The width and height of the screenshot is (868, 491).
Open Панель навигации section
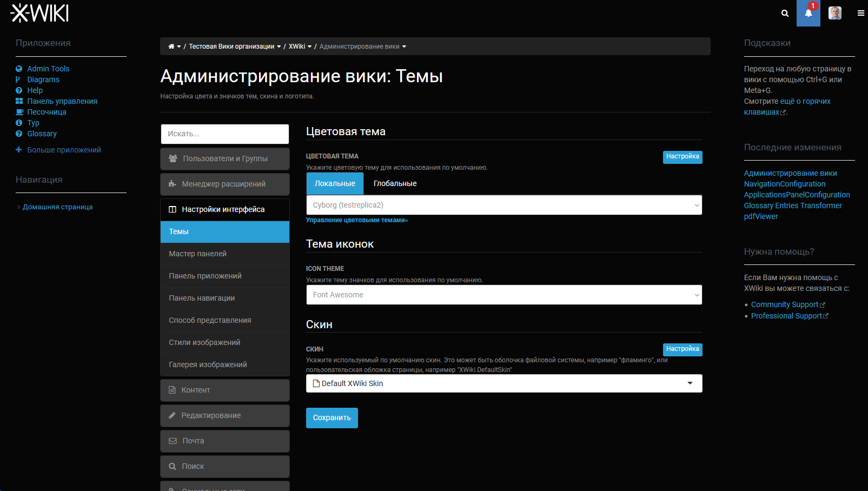click(x=225, y=298)
